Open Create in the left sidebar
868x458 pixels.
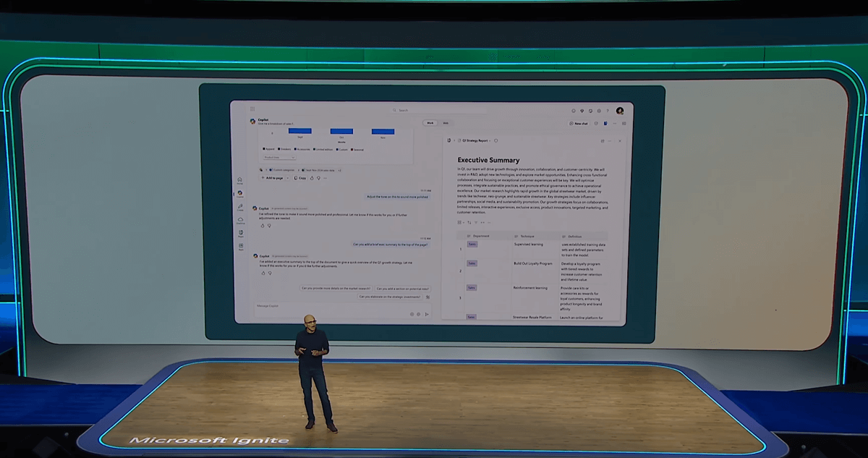pyautogui.click(x=239, y=208)
